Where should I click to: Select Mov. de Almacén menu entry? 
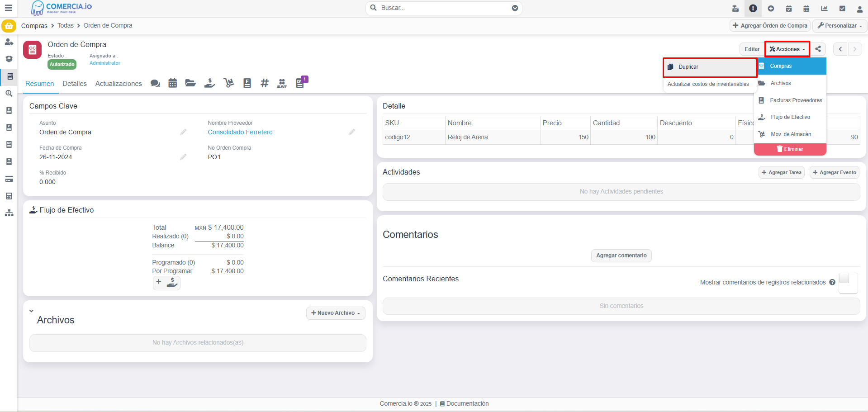[x=790, y=134]
